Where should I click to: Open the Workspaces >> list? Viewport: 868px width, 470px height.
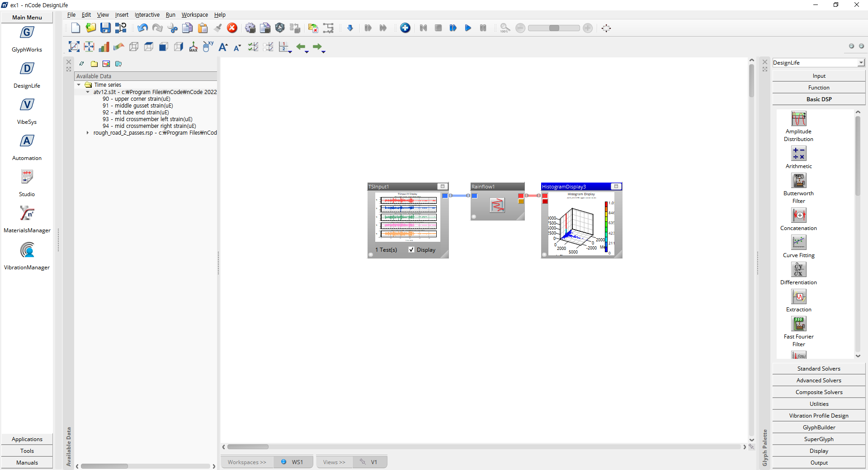coord(247,462)
